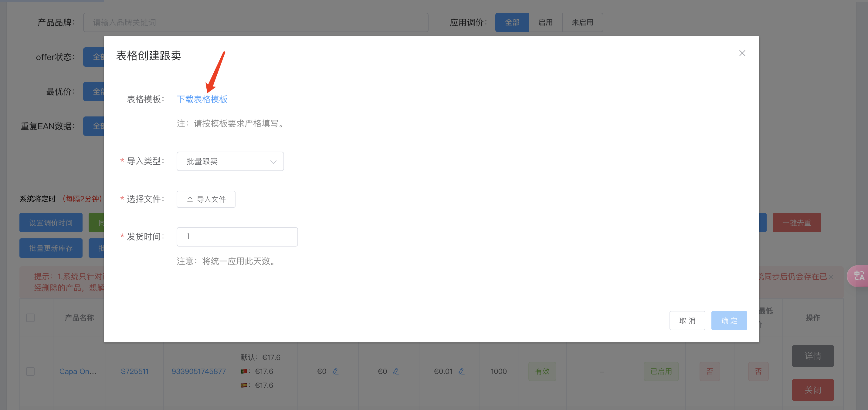Open the floating translate icon on right edge
This screenshot has width=868, height=410.
859,276
